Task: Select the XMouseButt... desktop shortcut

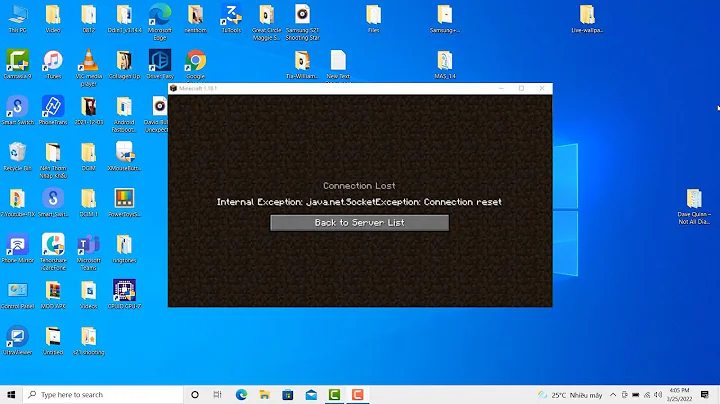Action: (124, 156)
